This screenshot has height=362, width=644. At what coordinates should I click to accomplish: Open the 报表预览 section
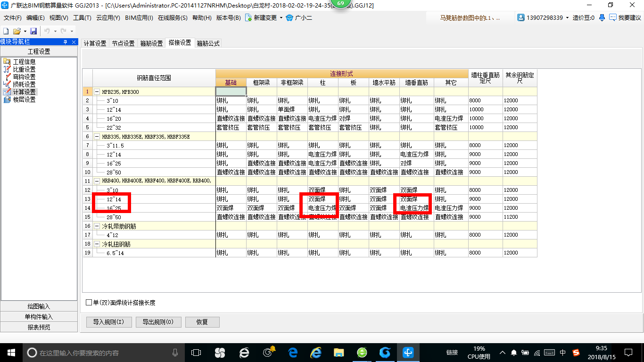39,327
